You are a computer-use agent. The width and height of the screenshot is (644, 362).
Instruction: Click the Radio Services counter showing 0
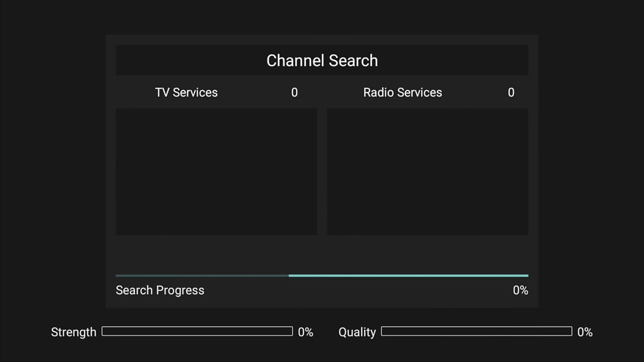coord(511,93)
